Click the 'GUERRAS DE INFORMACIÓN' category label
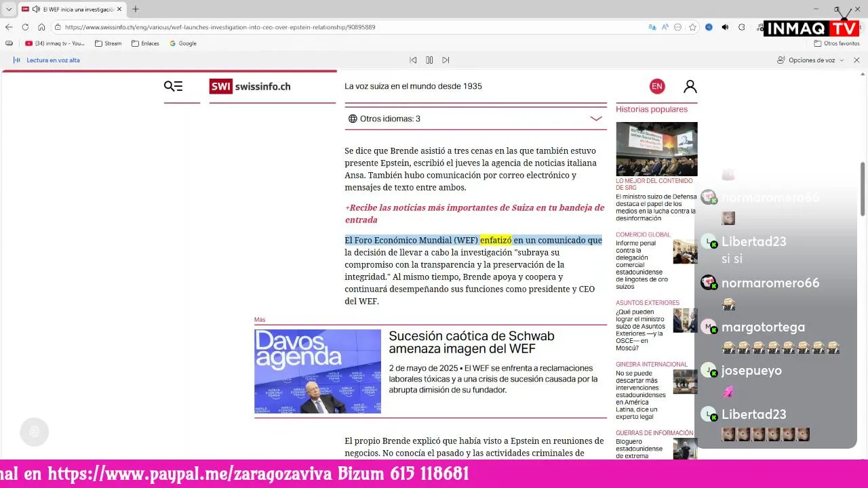This screenshot has width=868, height=488. (654, 432)
